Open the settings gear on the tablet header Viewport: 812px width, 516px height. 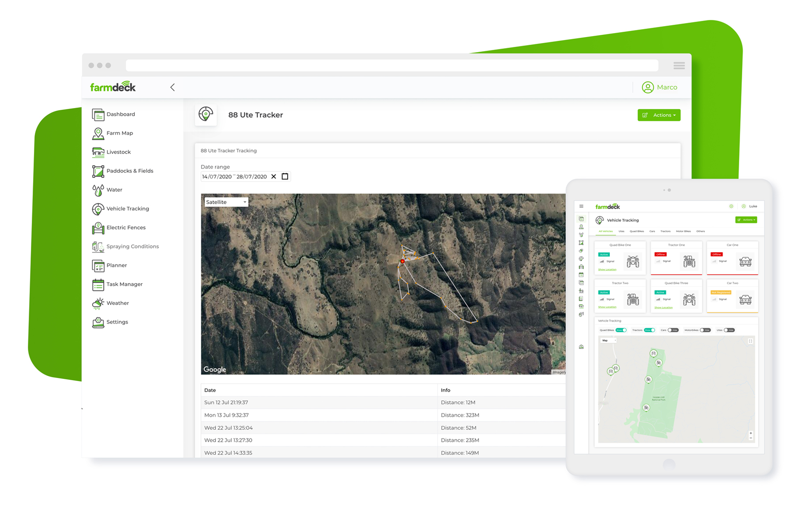click(731, 206)
